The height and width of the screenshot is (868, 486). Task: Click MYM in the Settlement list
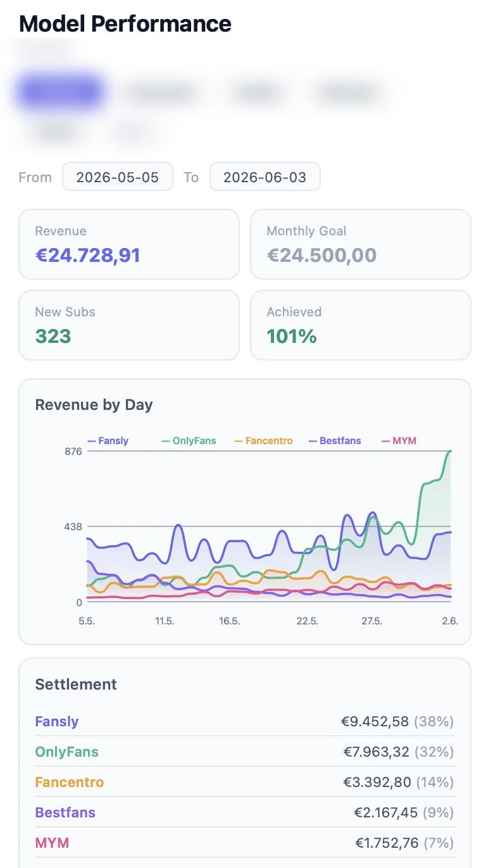point(52,843)
